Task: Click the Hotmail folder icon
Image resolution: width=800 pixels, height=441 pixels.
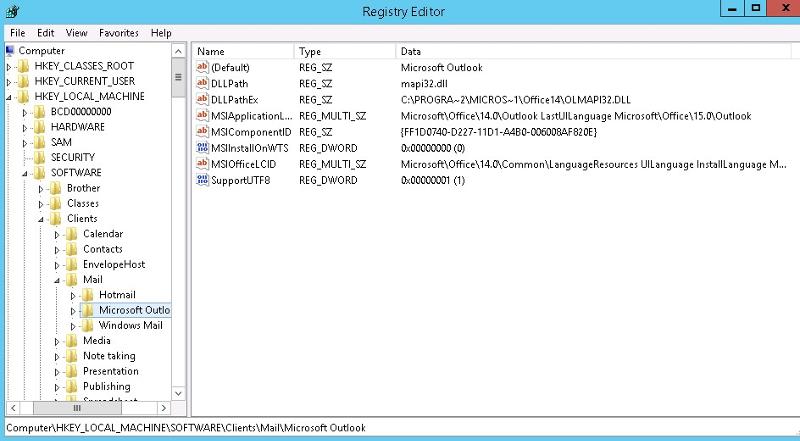Action: 88,295
